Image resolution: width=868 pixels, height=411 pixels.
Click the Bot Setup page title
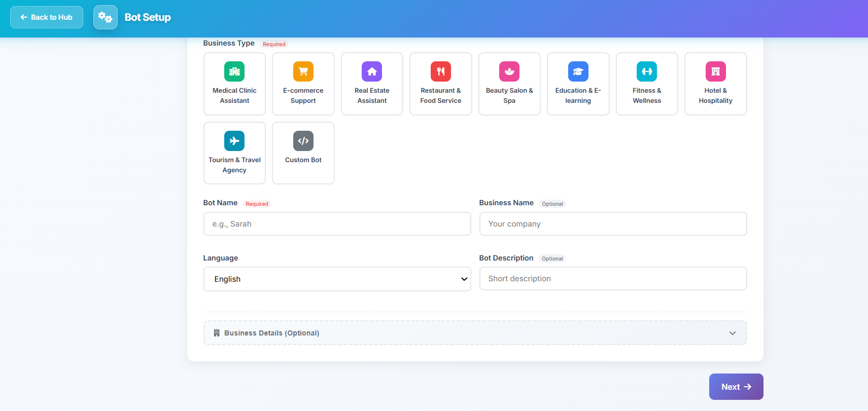tap(148, 17)
